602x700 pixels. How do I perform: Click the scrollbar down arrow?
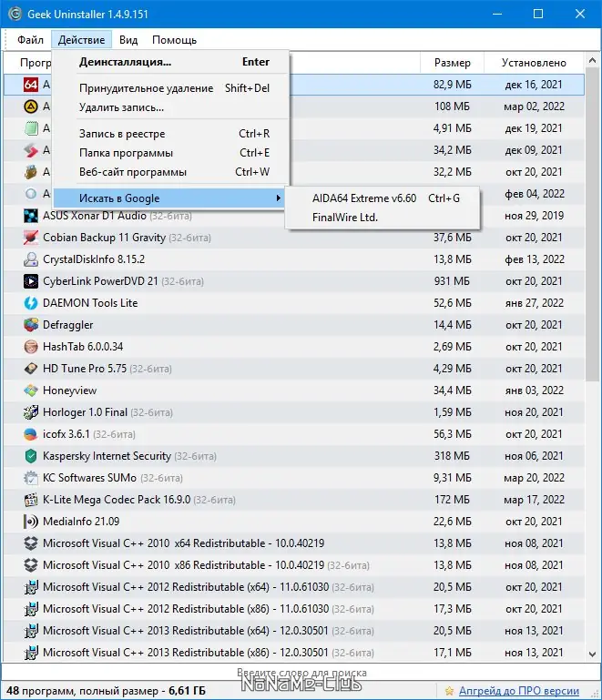593,654
